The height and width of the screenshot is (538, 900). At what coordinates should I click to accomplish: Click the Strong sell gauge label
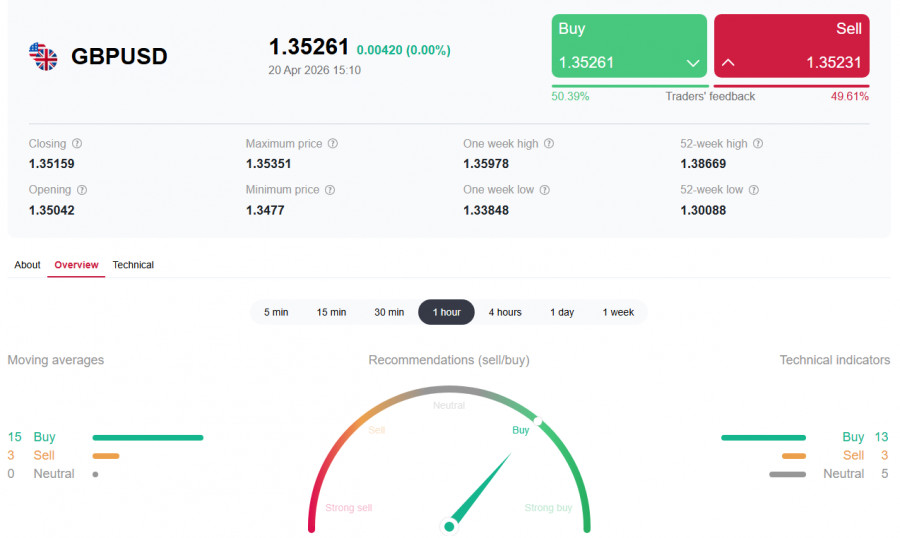(348, 508)
